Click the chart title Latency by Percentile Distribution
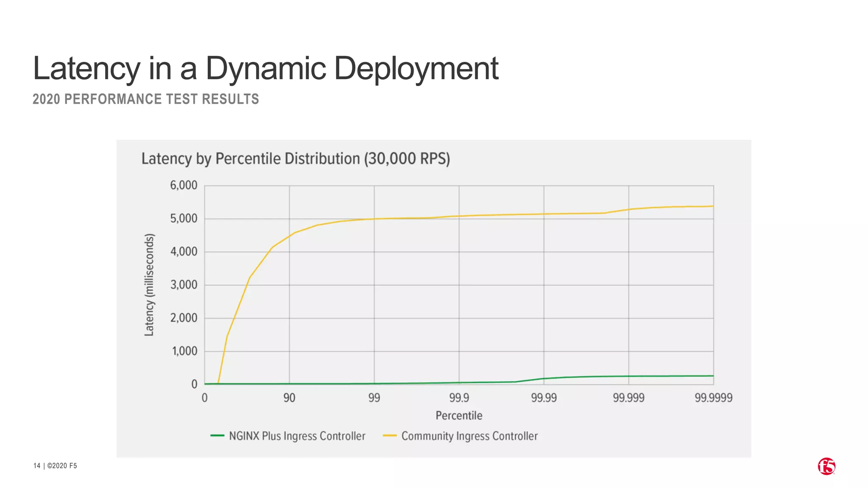Viewport: 868px width, 488px height. (295, 159)
